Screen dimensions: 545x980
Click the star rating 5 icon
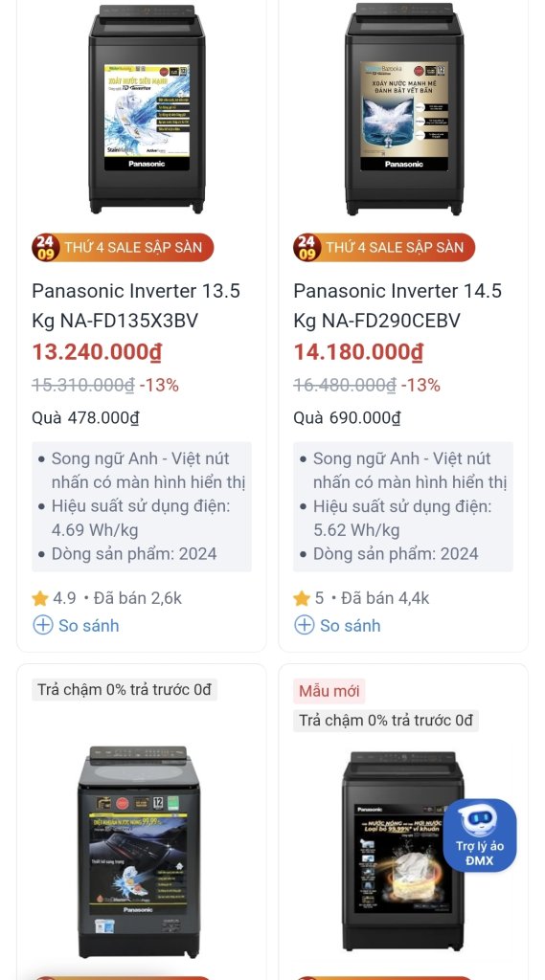pyautogui.click(x=302, y=598)
